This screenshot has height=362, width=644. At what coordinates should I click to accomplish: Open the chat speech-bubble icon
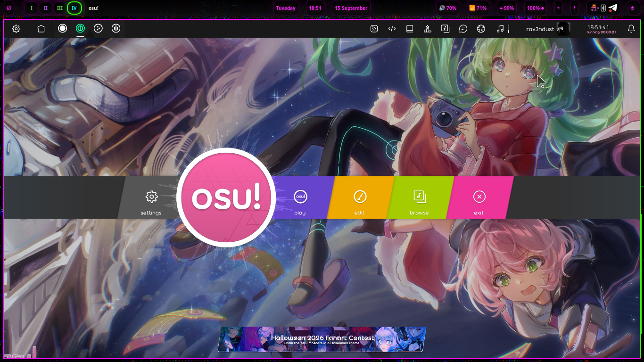point(463,29)
